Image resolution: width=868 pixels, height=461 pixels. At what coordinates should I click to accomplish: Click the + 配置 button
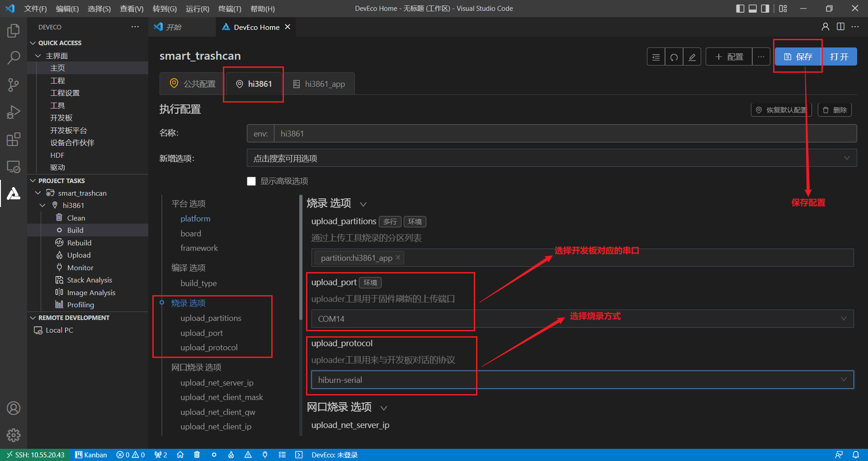tap(729, 57)
